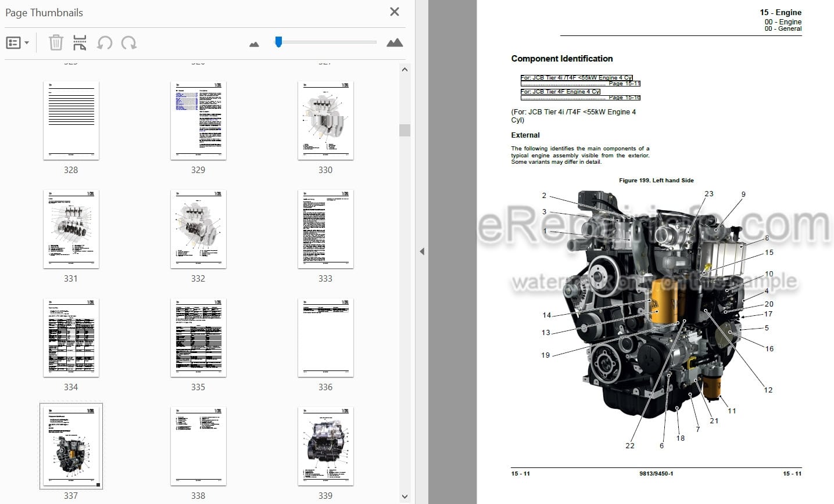
Task: Click callout number 19 on engine figure
Action: pyautogui.click(x=545, y=355)
